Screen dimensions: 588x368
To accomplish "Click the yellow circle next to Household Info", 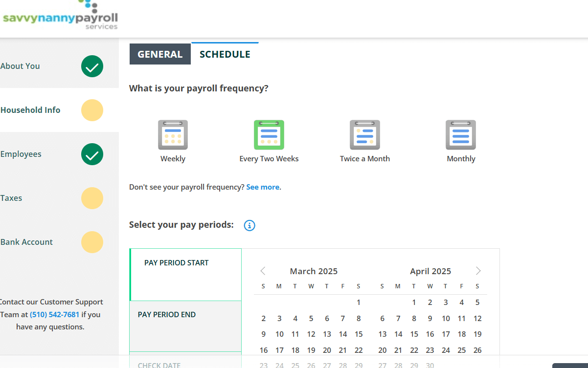I will click(92, 110).
